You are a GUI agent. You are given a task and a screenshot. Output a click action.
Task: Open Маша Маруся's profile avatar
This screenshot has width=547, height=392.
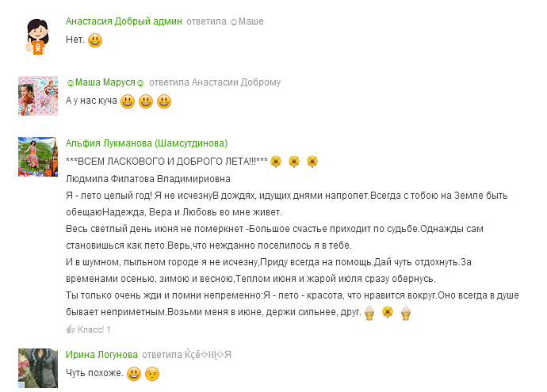tap(38, 96)
